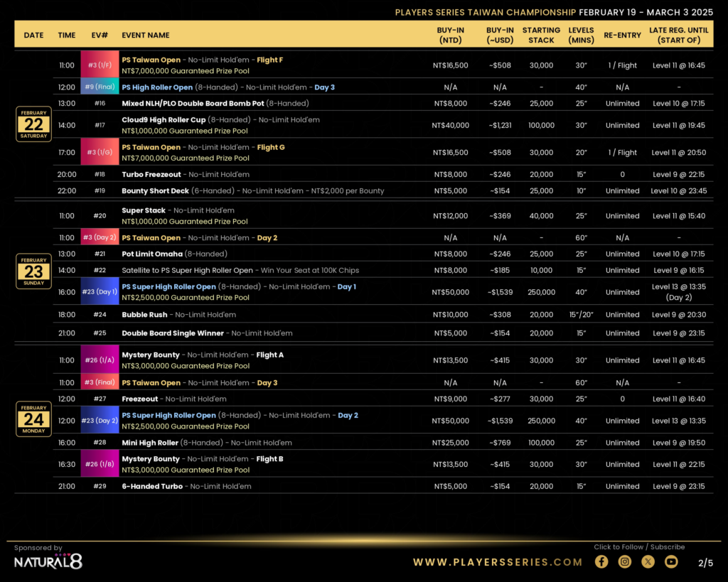
Task: Select the February 24 Monday date badge
Action: coord(33,419)
